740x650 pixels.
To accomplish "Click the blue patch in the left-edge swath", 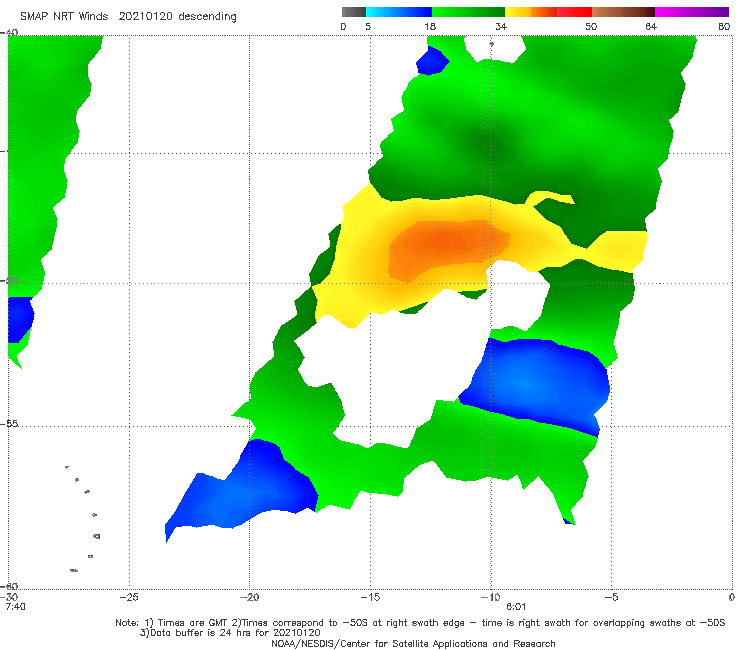I will point(20,319).
